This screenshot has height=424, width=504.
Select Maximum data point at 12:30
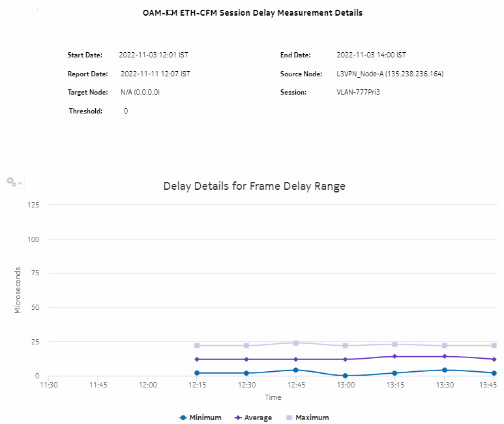coord(246,346)
